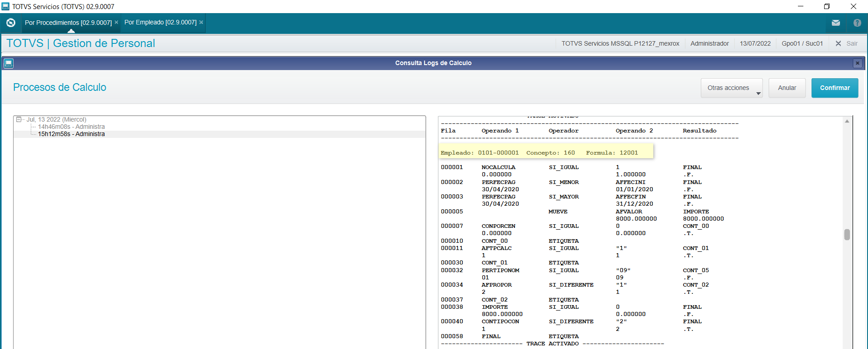This screenshot has height=349, width=868.
Task: Open the mail messages icon
Action: [x=835, y=23]
